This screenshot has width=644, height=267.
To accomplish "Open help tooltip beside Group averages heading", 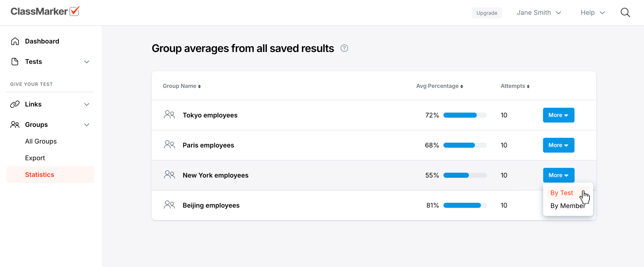I will click(344, 48).
